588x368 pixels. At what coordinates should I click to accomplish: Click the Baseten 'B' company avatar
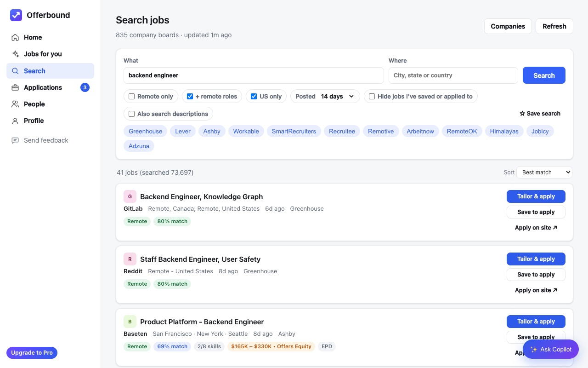(x=130, y=322)
